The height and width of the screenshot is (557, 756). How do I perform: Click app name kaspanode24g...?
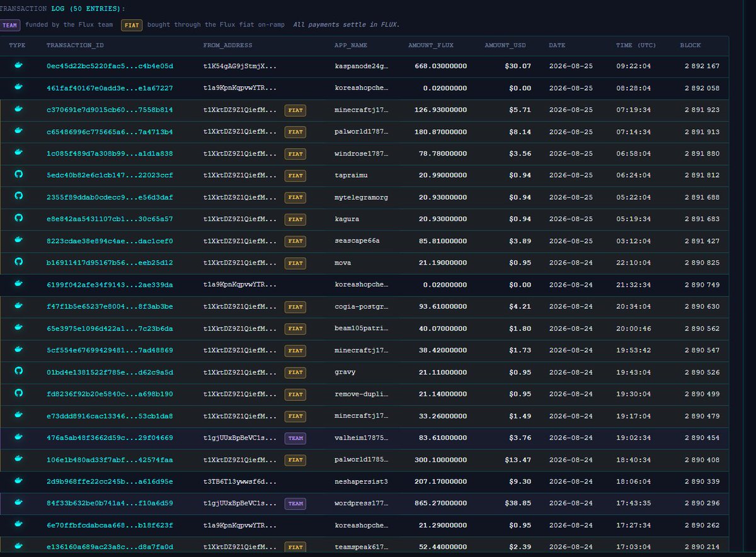(x=362, y=66)
